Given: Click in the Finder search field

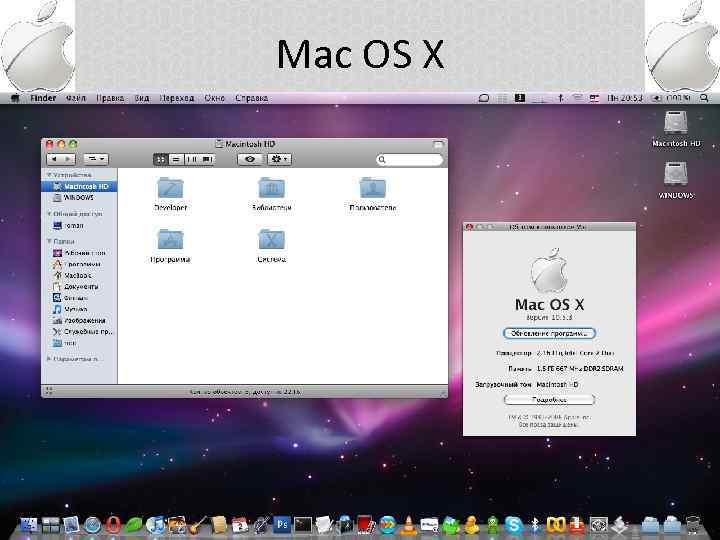Looking at the screenshot, I should point(410,159).
